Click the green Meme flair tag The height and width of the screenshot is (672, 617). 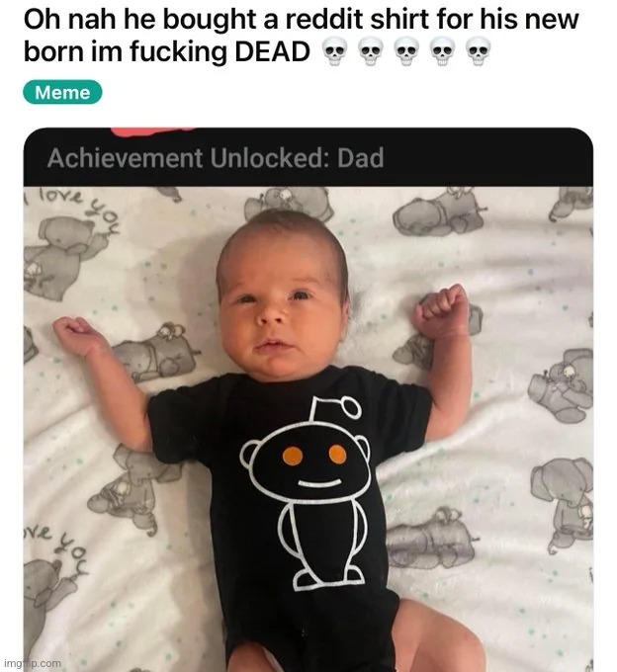point(62,92)
